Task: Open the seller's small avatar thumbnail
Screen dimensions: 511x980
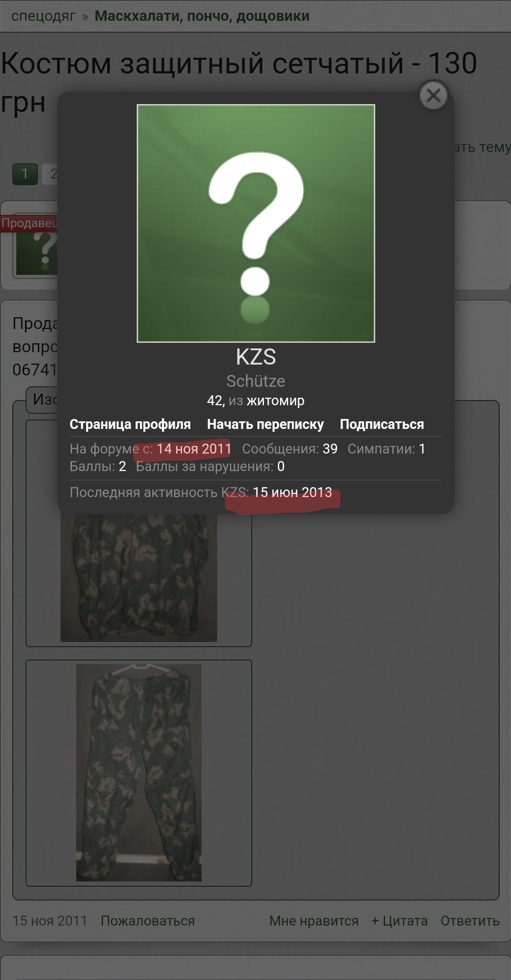Action: [x=36, y=251]
